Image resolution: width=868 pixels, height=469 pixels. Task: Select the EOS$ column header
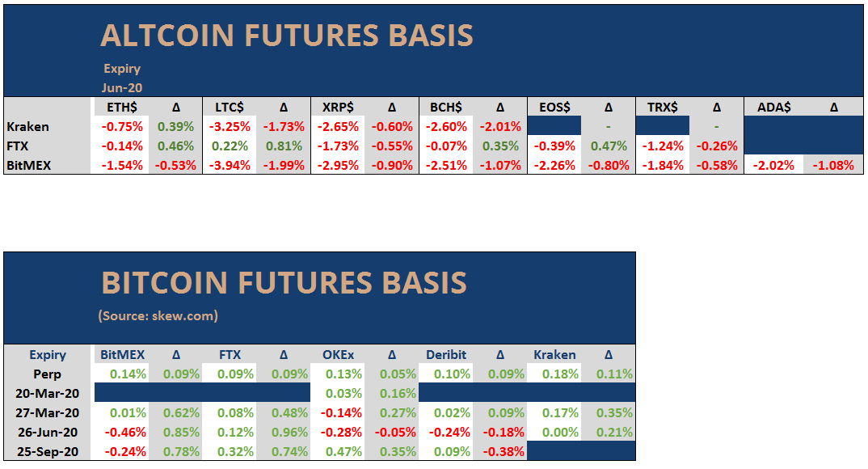[x=554, y=107]
